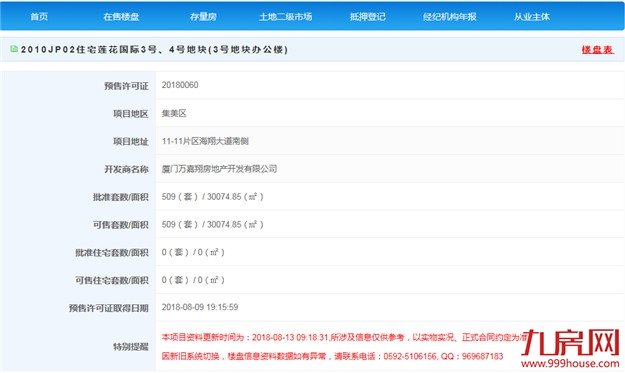The image size is (625, 373).
Task: Select the 项目地区 label
Action: click(x=131, y=114)
